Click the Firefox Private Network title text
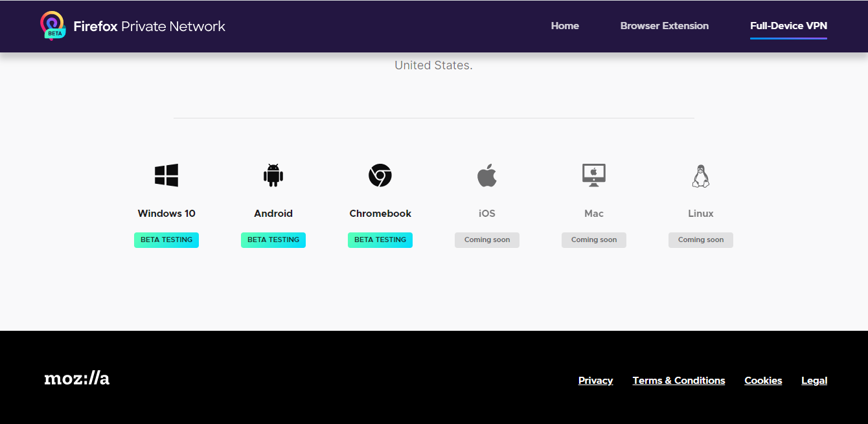 pyautogui.click(x=150, y=27)
